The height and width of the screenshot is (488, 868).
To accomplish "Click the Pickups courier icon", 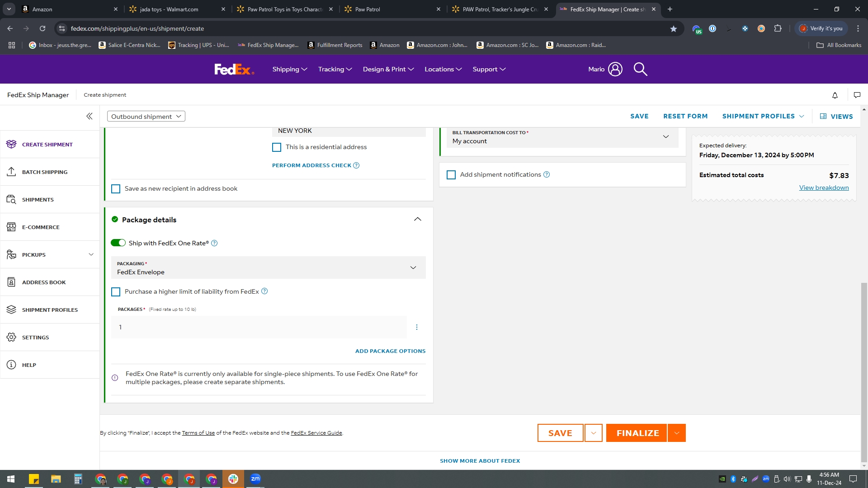I will click(11, 254).
